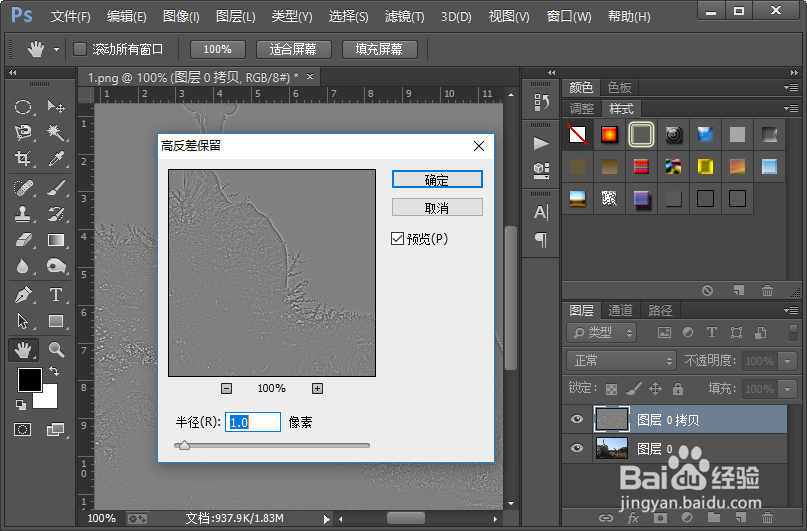The image size is (807, 531).
Task: Zoom out the filter preview
Action: point(226,388)
